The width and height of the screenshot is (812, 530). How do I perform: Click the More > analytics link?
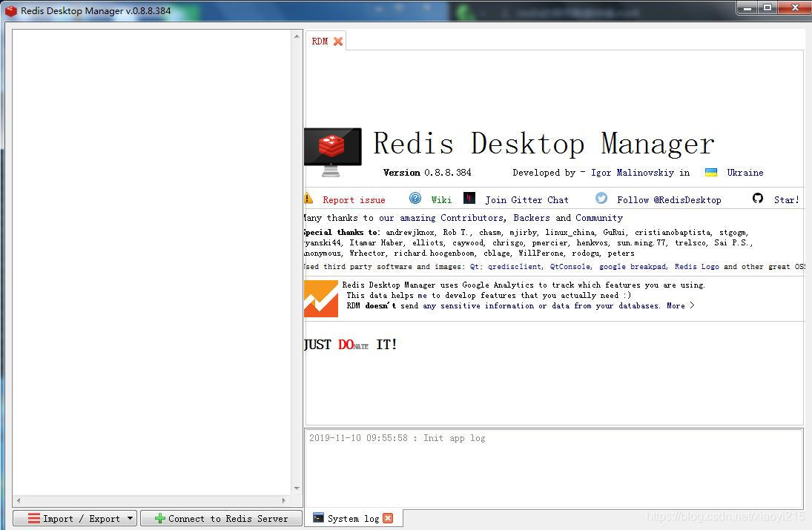[681, 305]
